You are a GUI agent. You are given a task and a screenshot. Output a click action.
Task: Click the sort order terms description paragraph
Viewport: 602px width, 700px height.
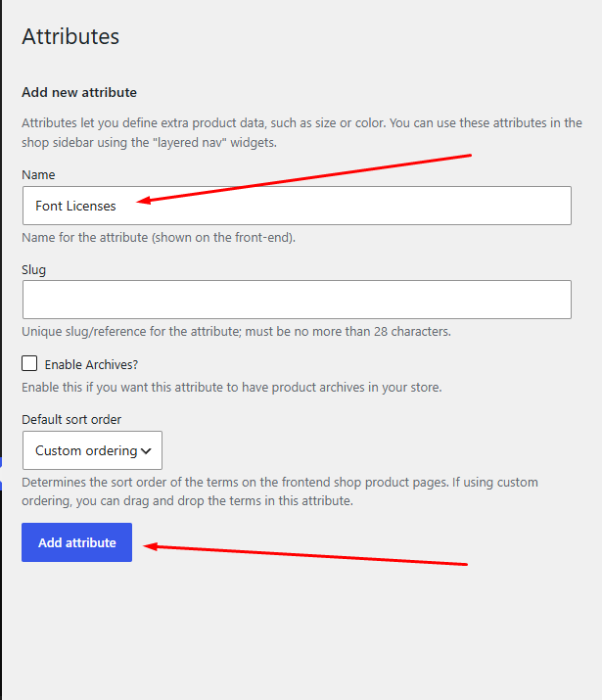280,491
